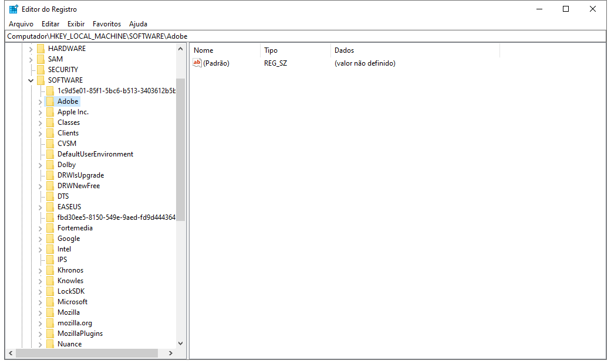611x364 pixels.
Task: Collapse the SOFTWARE tree node
Action: point(31,80)
